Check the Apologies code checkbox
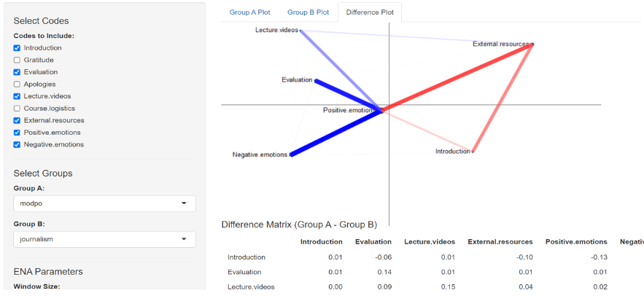Viewport: 644px width, 296px height. click(17, 84)
